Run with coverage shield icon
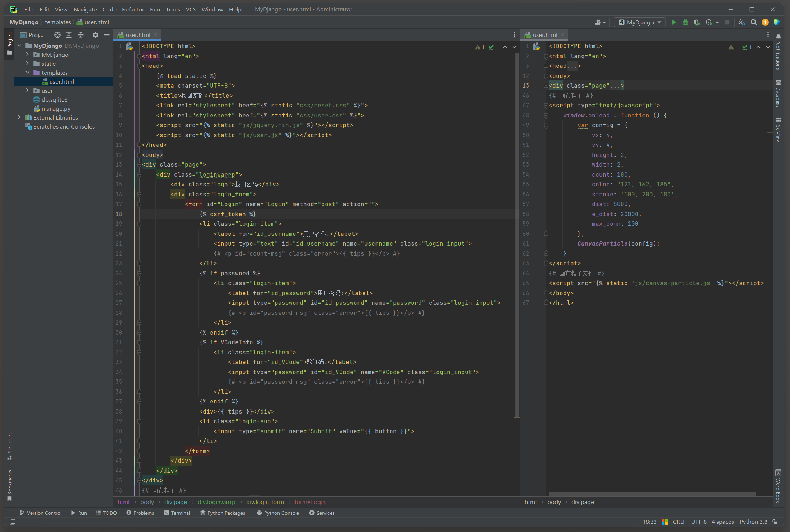790x532 pixels. 697,22
